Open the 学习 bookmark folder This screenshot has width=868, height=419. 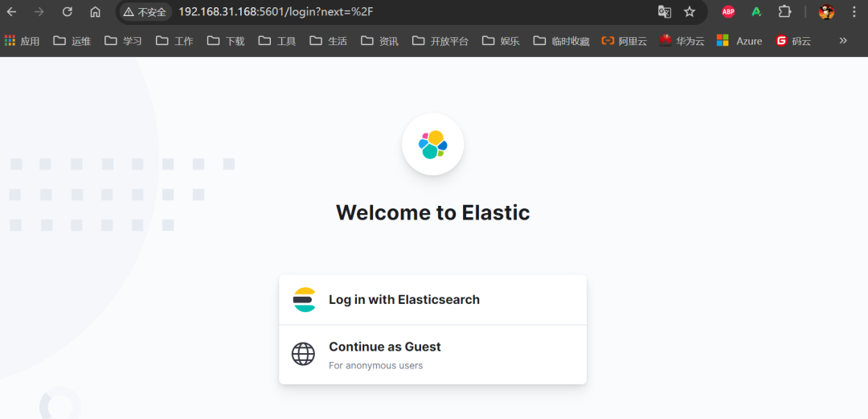click(x=124, y=40)
